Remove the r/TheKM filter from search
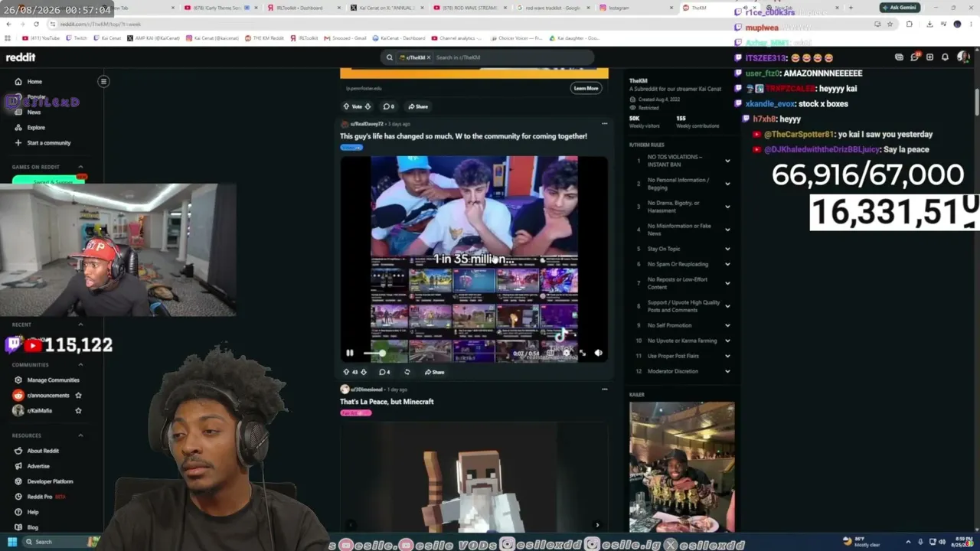980x551 pixels. [x=429, y=57]
